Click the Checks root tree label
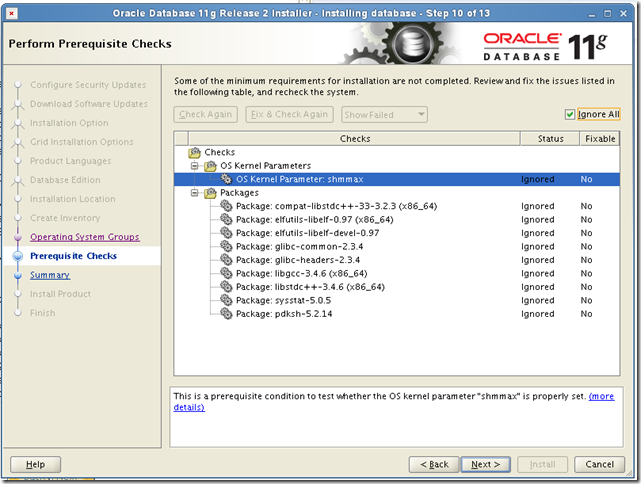The height and width of the screenshot is (484, 641). pyautogui.click(x=220, y=152)
